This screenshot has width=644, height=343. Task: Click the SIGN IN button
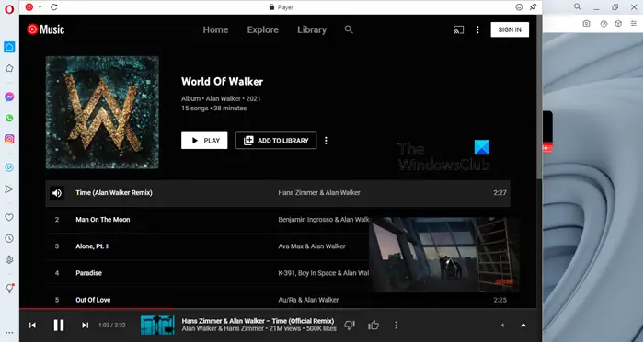click(x=510, y=29)
